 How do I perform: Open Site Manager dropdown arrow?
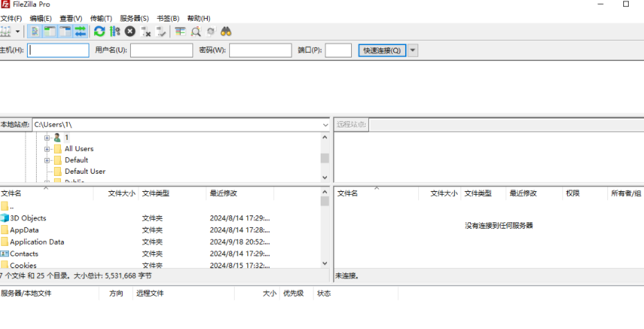(x=17, y=31)
